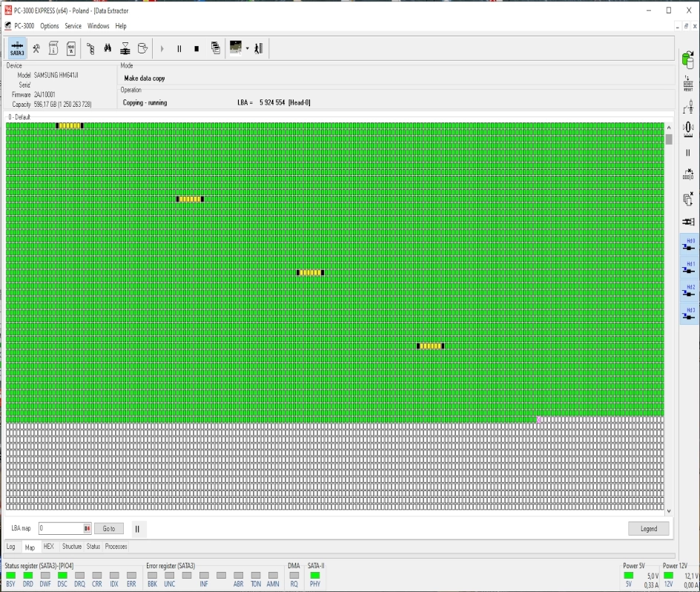Screen dimensions: 700x592
Task: Switch to the Log tab
Action: 11,547
